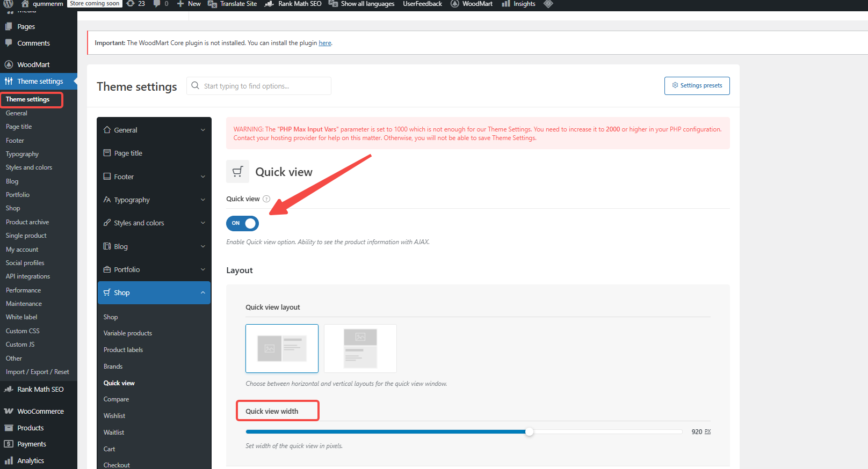
Task: Click the Quick view help question icon
Action: (266, 199)
